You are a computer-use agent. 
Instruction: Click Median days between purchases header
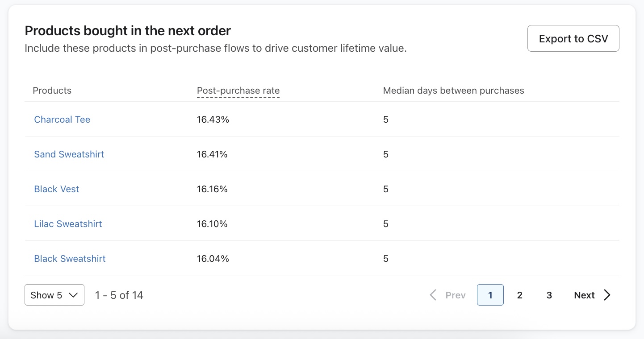coord(453,91)
